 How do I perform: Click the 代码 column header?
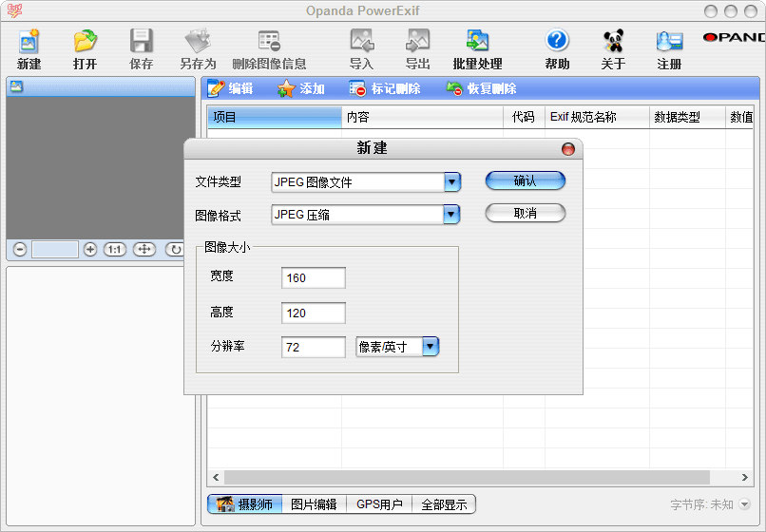click(x=525, y=117)
